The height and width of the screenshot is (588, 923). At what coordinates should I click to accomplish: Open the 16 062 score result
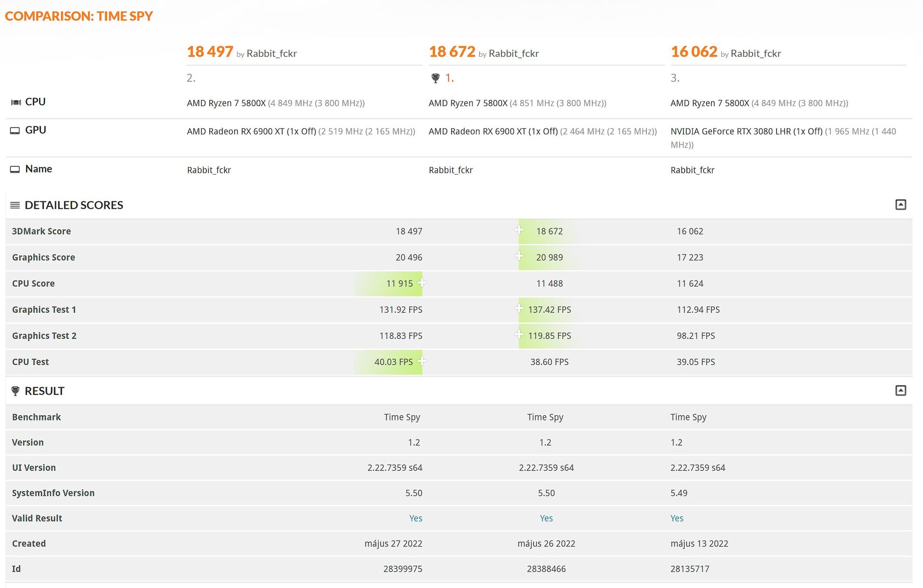pyautogui.click(x=694, y=51)
